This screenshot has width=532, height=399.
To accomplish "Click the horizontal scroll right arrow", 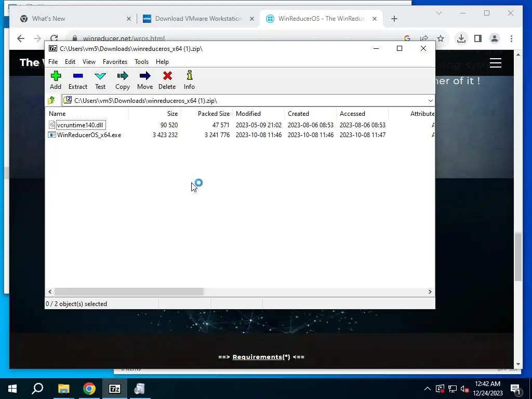I will [x=430, y=291].
